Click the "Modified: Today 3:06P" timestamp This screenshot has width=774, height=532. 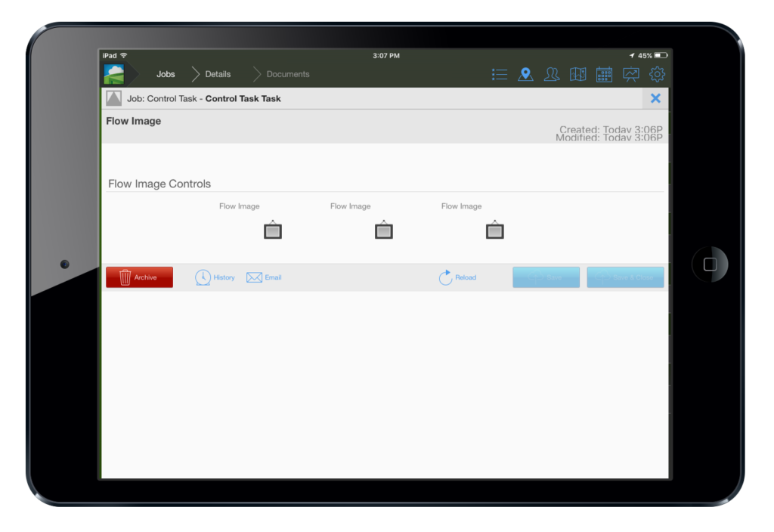pyautogui.click(x=609, y=138)
